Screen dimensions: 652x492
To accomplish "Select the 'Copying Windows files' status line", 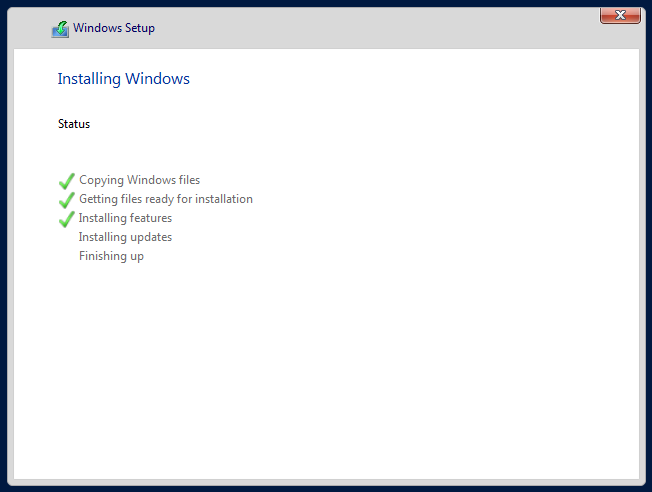I will (139, 180).
